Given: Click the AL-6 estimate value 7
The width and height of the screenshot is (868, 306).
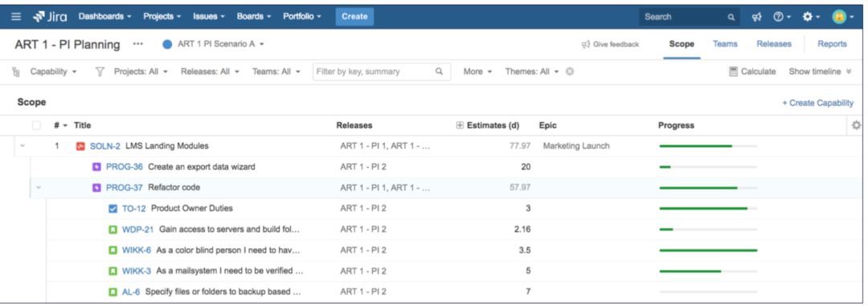Looking at the screenshot, I should coord(528,292).
